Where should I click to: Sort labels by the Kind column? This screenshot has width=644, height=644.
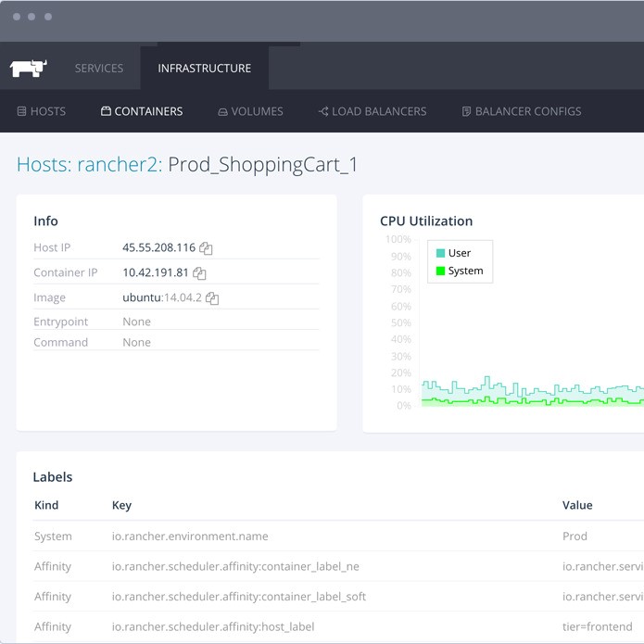(46, 505)
